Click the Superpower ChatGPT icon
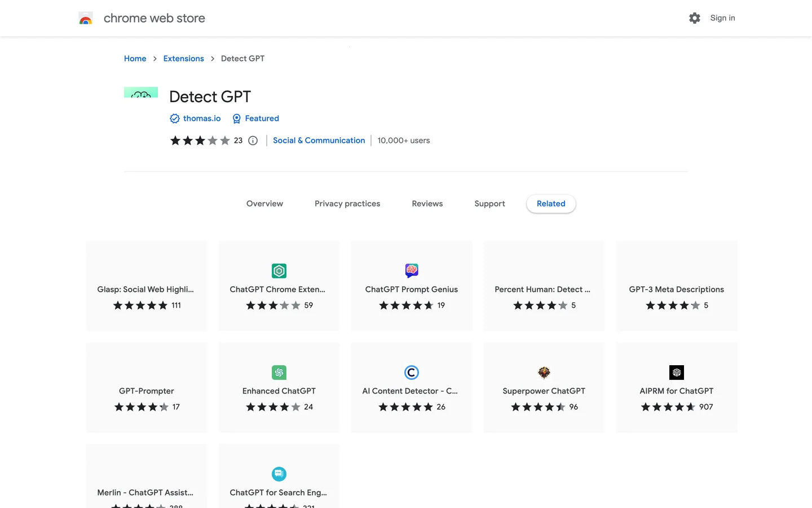 click(544, 373)
